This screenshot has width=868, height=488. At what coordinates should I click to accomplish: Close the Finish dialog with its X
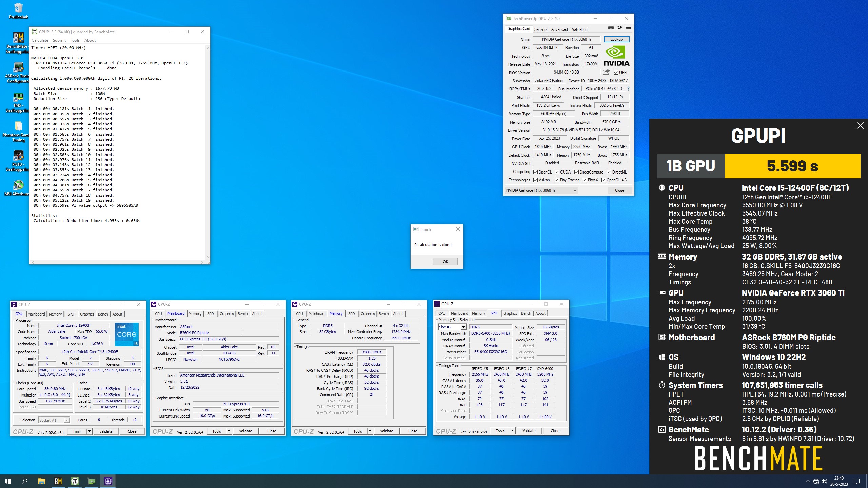(x=458, y=229)
